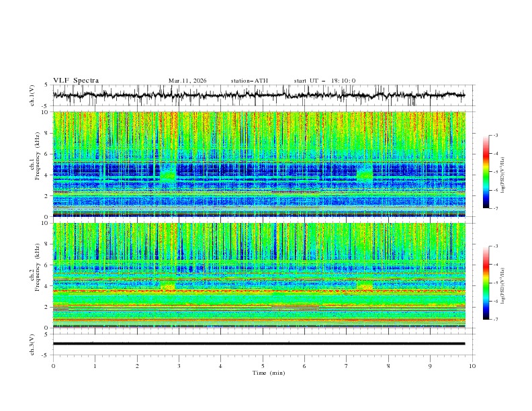The image size is (532, 411).
Task: Click the lower PSD color scale bar
Action: (486, 283)
